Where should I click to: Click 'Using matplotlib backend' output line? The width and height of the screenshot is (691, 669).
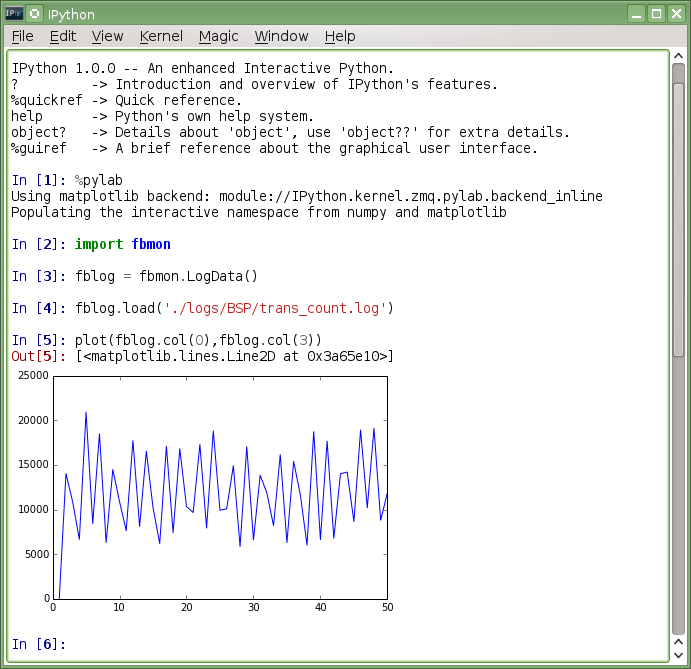(307, 197)
